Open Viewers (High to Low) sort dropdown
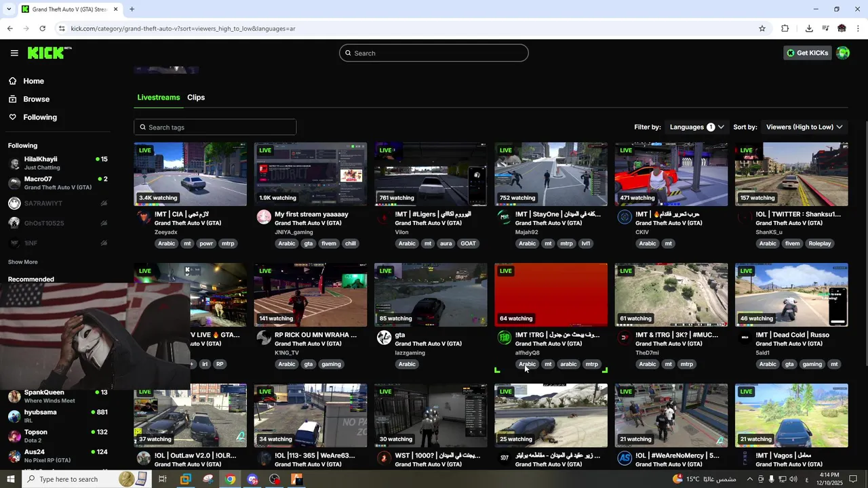 click(804, 127)
